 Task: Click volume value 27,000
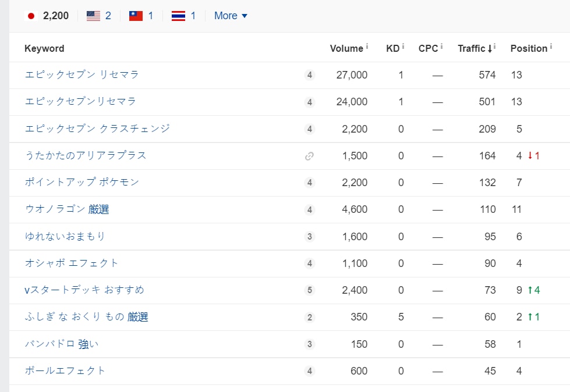pos(352,75)
